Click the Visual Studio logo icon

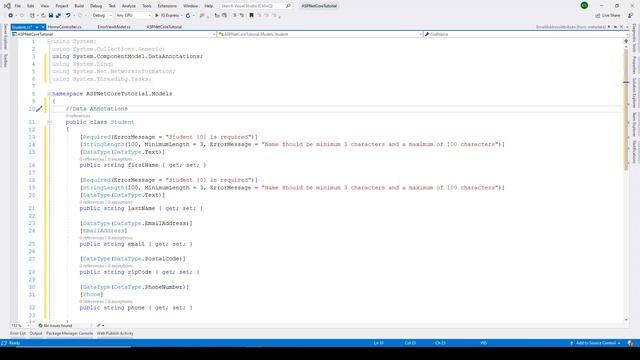pos(7,6)
